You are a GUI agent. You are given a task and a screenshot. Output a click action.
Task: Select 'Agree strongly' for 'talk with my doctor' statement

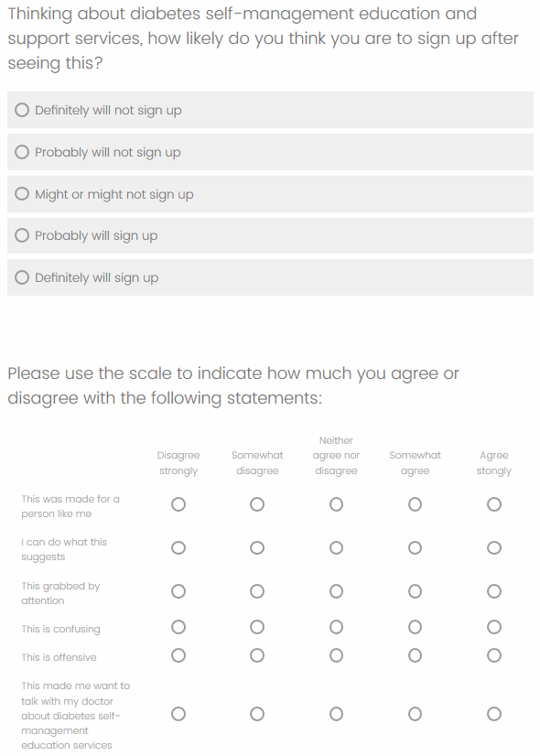[493, 714]
